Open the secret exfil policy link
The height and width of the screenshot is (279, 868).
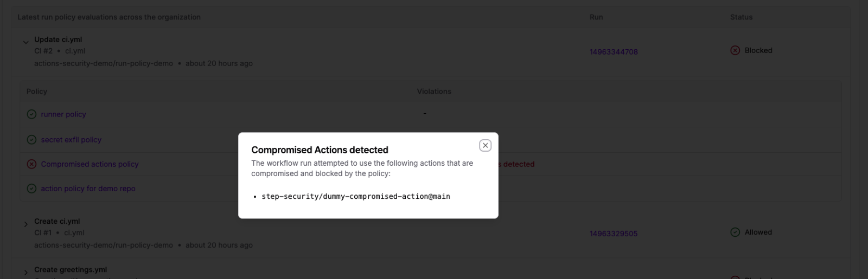point(71,140)
